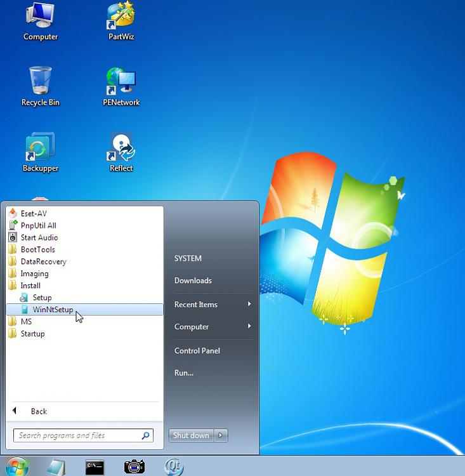Image resolution: width=465 pixels, height=476 pixels.
Task: Click the search magnifier icon
Action: tap(145, 435)
